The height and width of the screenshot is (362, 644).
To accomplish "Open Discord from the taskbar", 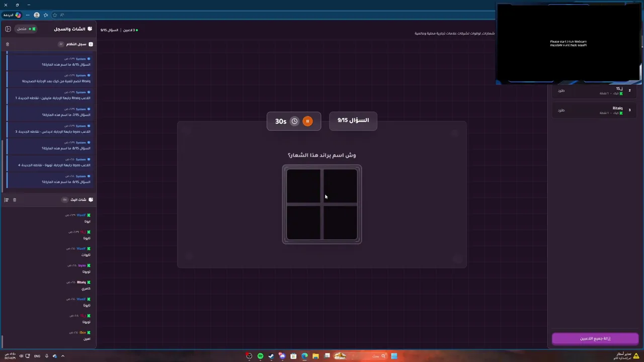I will pos(282,356).
